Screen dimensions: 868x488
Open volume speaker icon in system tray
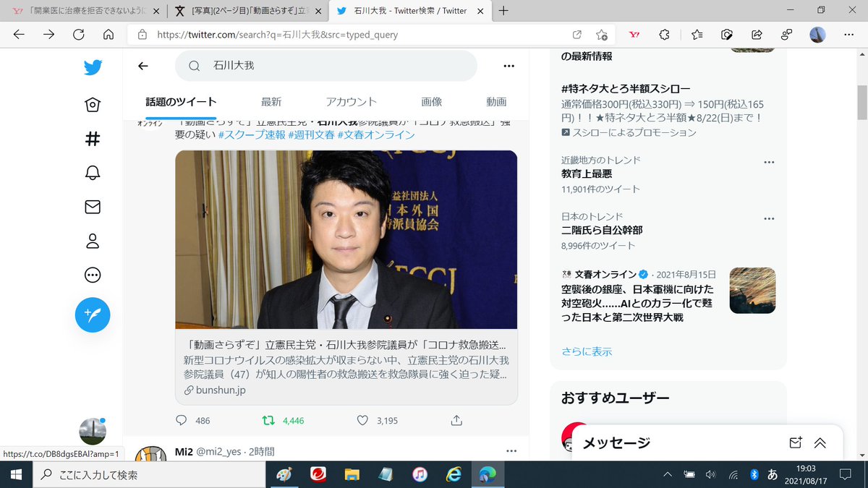click(x=710, y=475)
